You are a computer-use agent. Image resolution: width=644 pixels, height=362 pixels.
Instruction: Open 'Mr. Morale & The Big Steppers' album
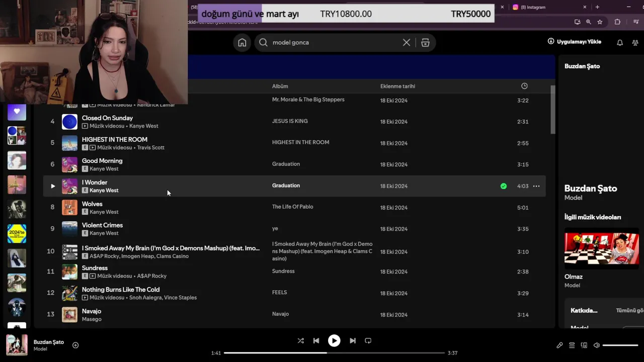pyautogui.click(x=308, y=100)
